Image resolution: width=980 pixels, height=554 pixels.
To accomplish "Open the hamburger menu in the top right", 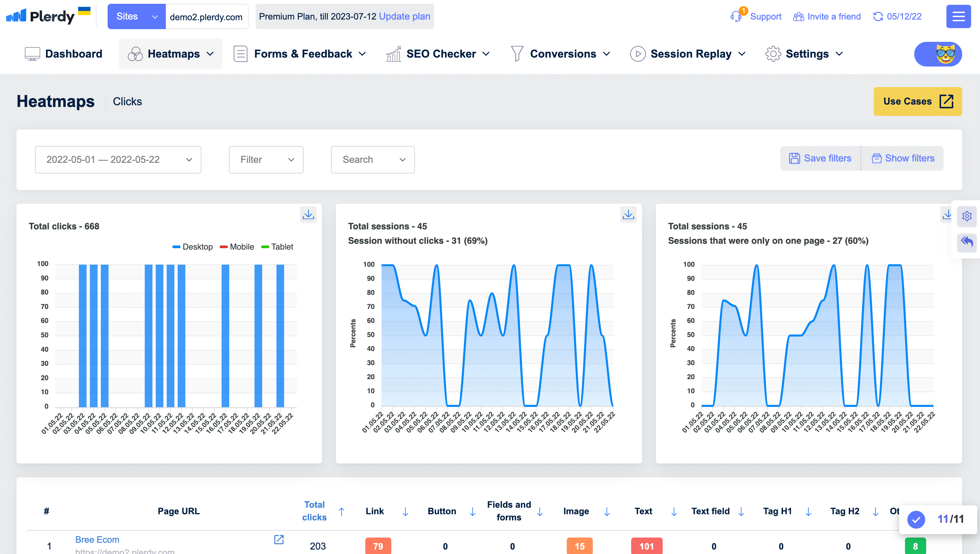I will point(958,16).
